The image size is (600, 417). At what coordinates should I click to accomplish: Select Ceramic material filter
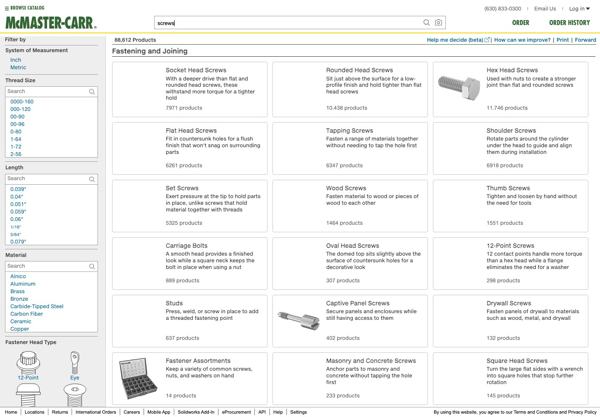(x=21, y=321)
